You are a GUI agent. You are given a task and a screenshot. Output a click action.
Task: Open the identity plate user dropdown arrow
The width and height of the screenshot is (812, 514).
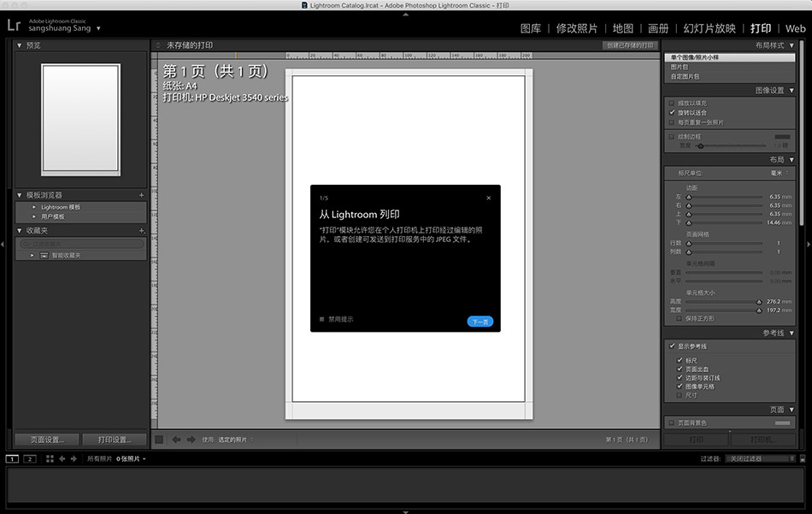point(98,28)
